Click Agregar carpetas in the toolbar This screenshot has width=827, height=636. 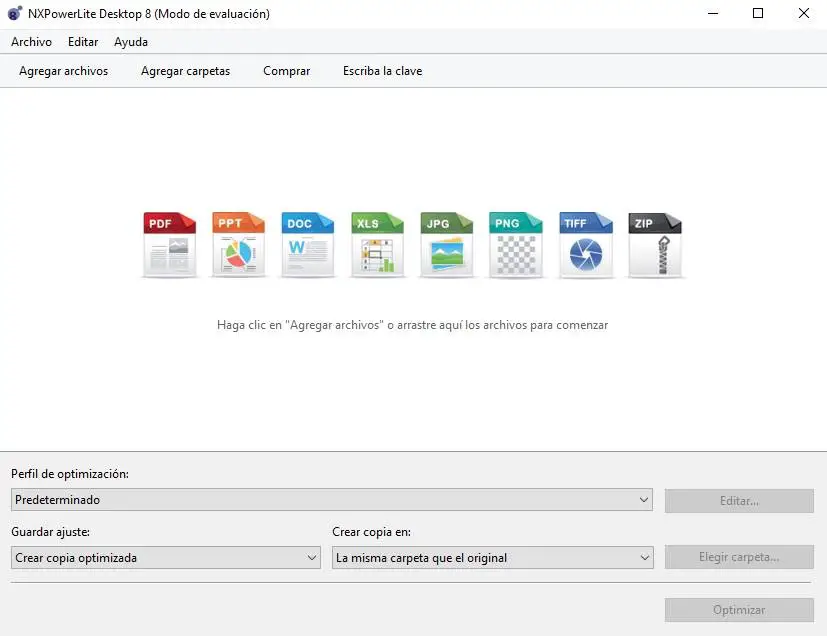pyautogui.click(x=185, y=71)
